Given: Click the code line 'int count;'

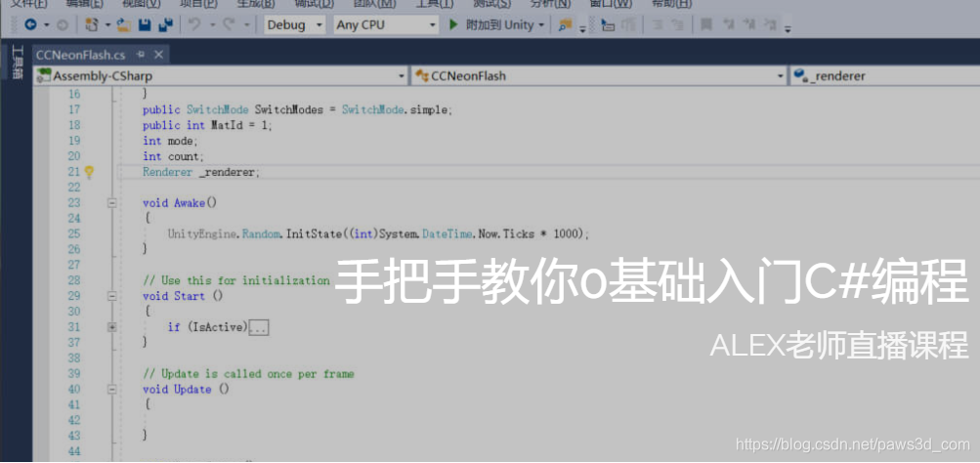Looking at the screenshot, I should point(173,157).
